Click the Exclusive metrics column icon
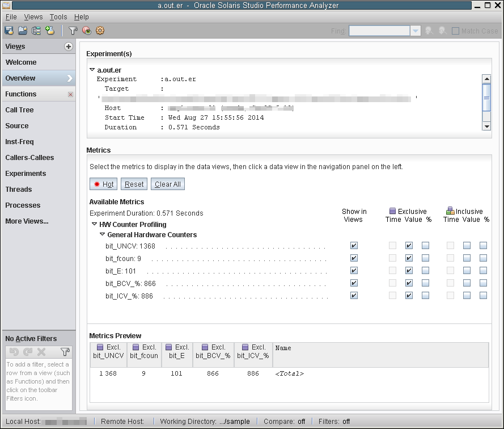504x429 pixels. pos(392,211)
